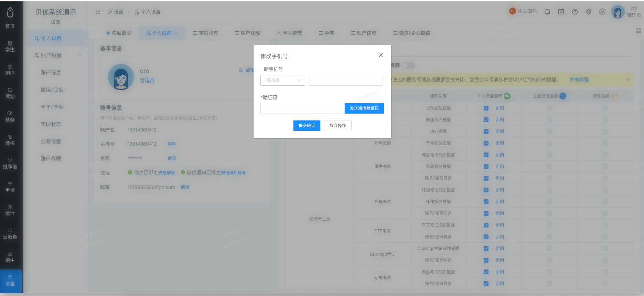Viewport: 644px width, 296px height.
Task: Click the 发送短信验证码 button
Action: (364, 108)
